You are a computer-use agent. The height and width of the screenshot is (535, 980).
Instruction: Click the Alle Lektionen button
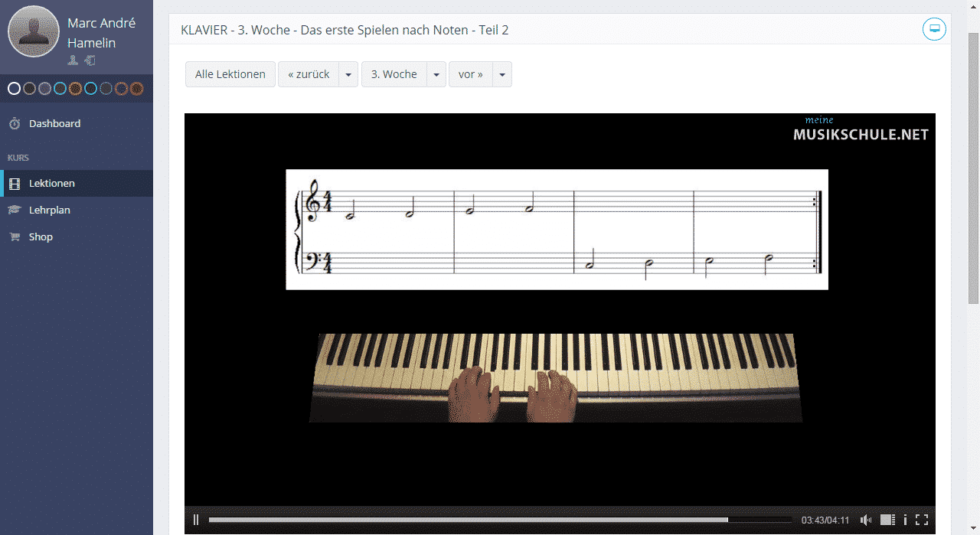(230, 74)
